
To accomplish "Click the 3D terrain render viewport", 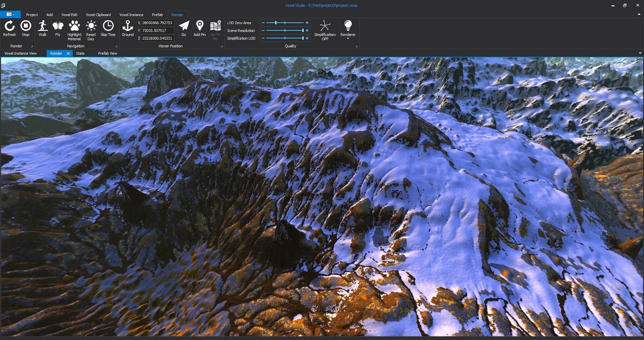I will point(322,197).
